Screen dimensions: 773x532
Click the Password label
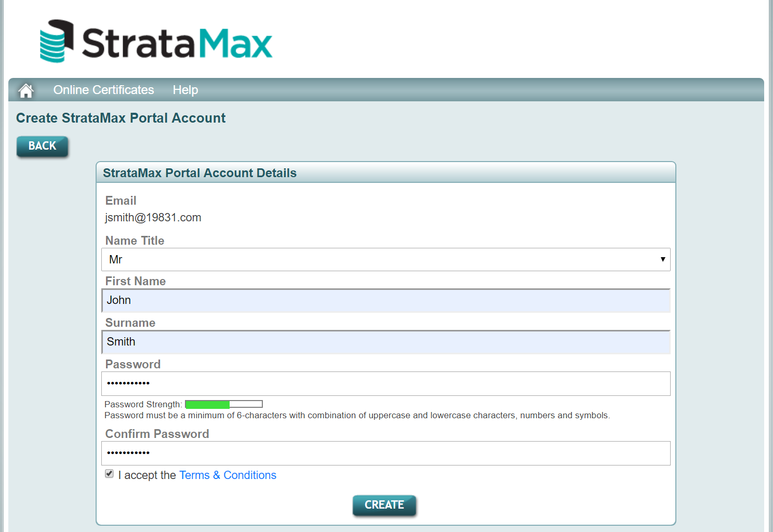[x=133, y=364]
